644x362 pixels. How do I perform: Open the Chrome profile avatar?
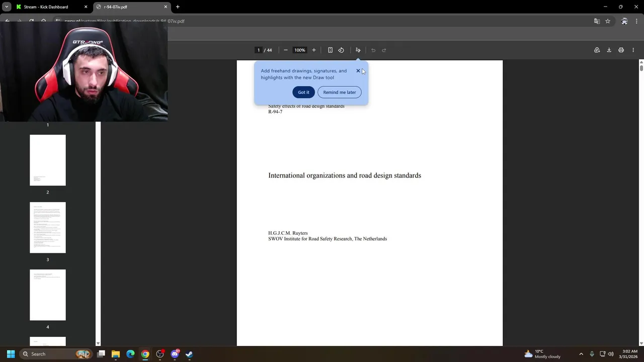pos(624,21)
